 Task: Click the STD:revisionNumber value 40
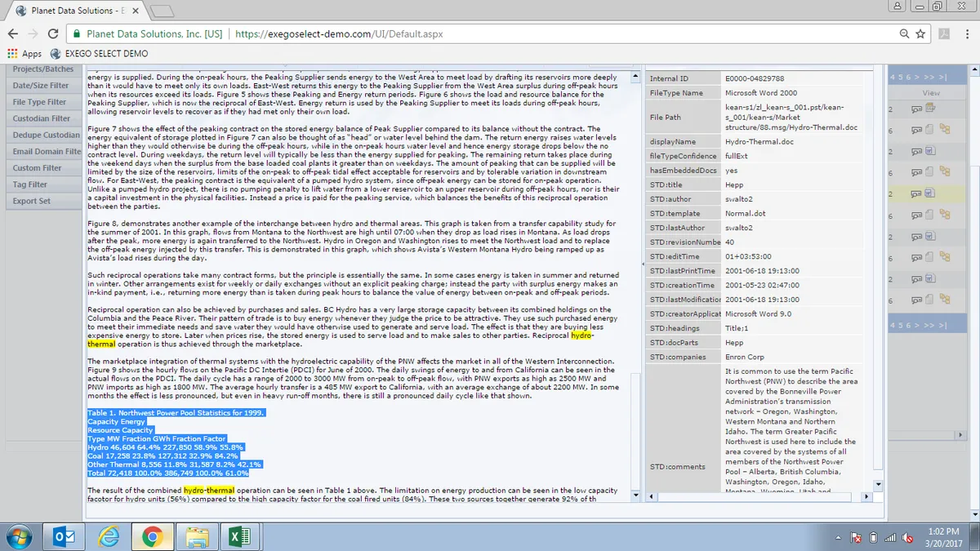(x=729, y=242)
